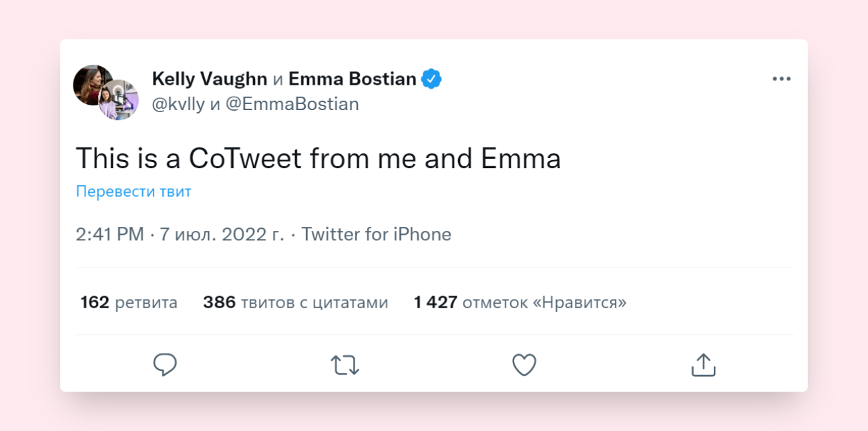The width and height of the screenshot is (868, 431).
Task: View likes via 1 427 отметок «Нравится»
Action: click(519, 302)
